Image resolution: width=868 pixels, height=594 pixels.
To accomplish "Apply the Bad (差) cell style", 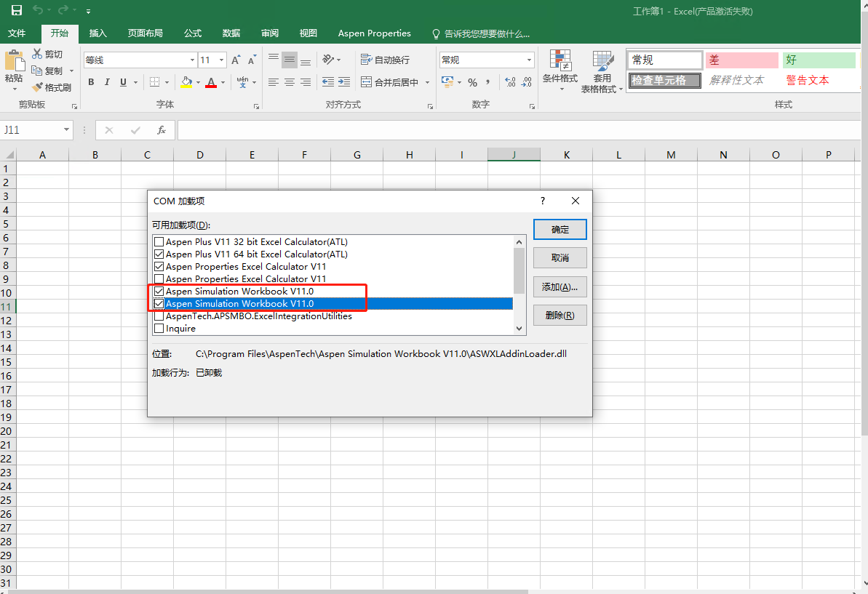I will coord(742,60).
